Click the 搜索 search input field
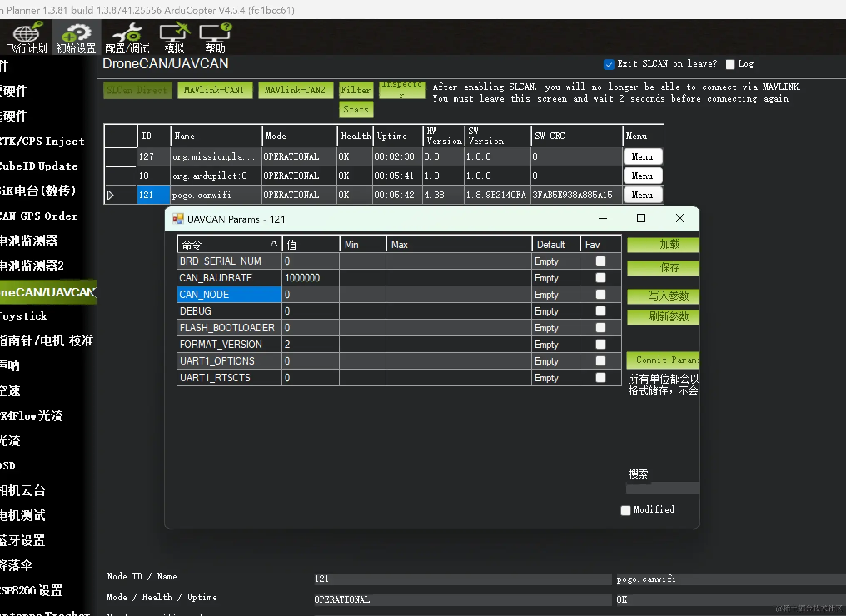 point(662,488)
